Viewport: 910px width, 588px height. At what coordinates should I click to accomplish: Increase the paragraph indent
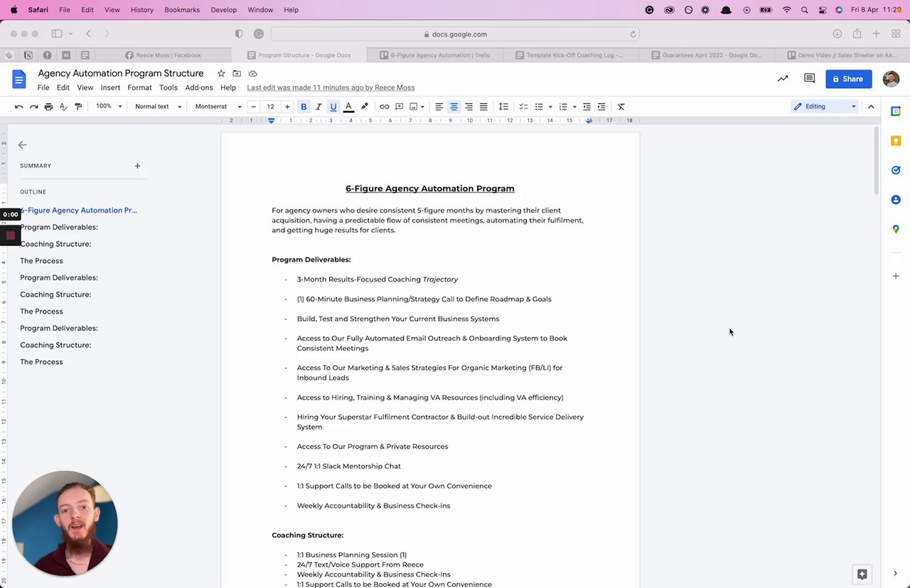601,107
